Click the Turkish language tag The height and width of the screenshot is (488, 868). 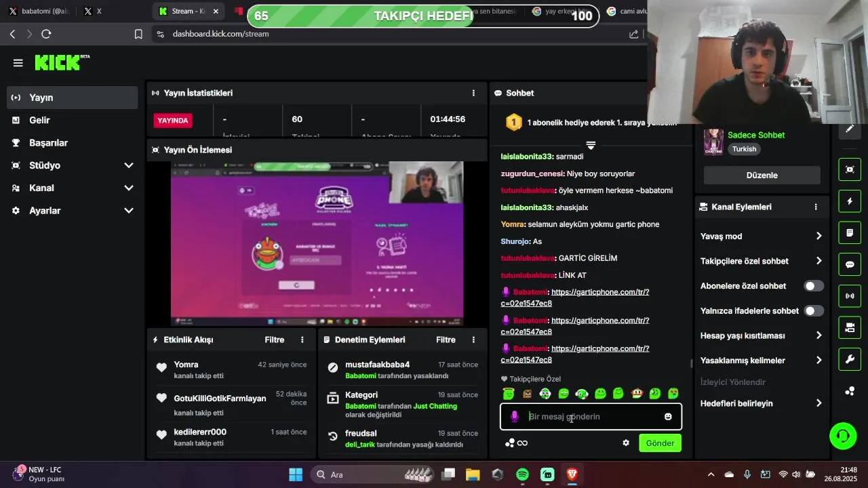tap(744, 149)
